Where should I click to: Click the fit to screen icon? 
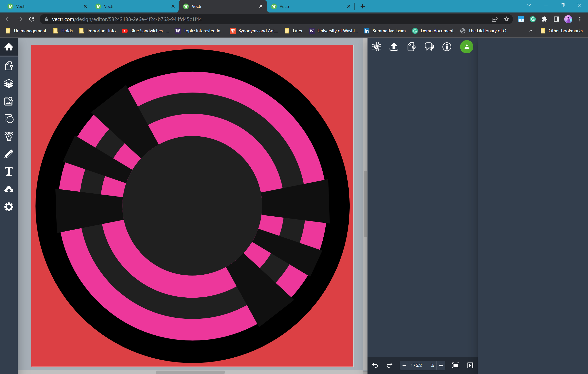click(x=455, y=365)
